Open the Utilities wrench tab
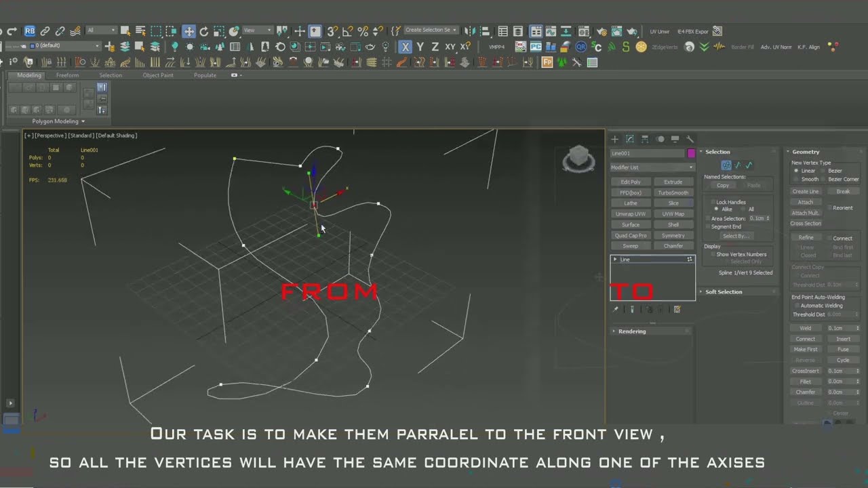This screenshot has width=868, height=488. 690,139
